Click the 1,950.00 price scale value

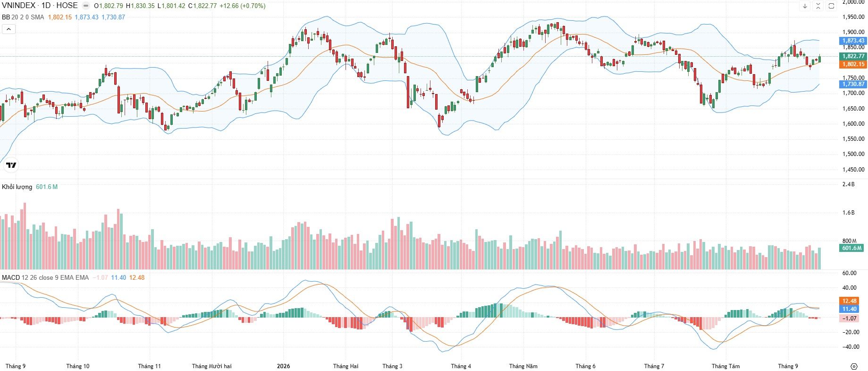coord(853,17)
